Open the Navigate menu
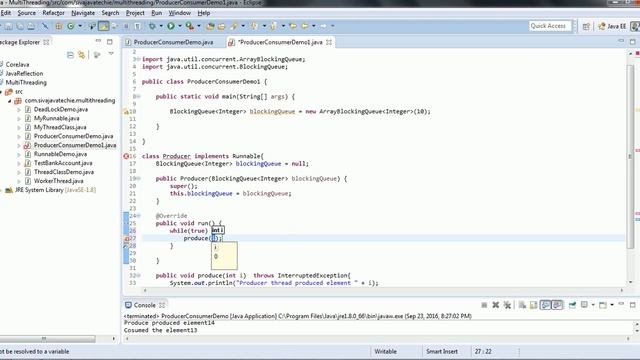The width and height of the screenshot is (640, 360). tap(83, 13)
